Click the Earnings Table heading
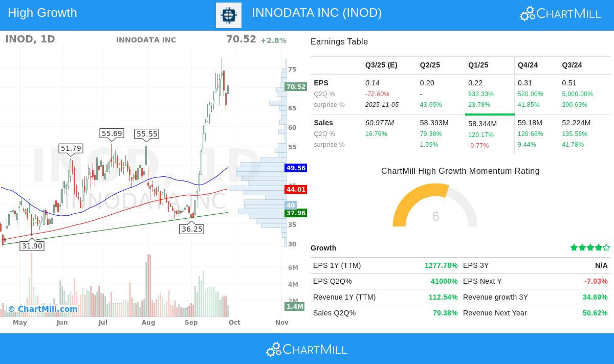The width and height of the screenshot is (614, 364). pyautogui.click(x=339, y=42)
